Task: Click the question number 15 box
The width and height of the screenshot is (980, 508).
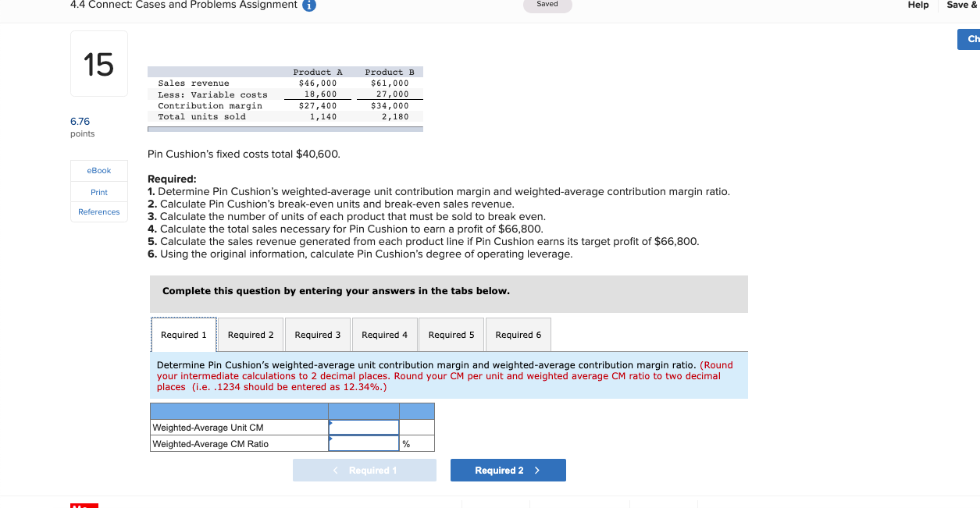Action: tap(99, 64)
